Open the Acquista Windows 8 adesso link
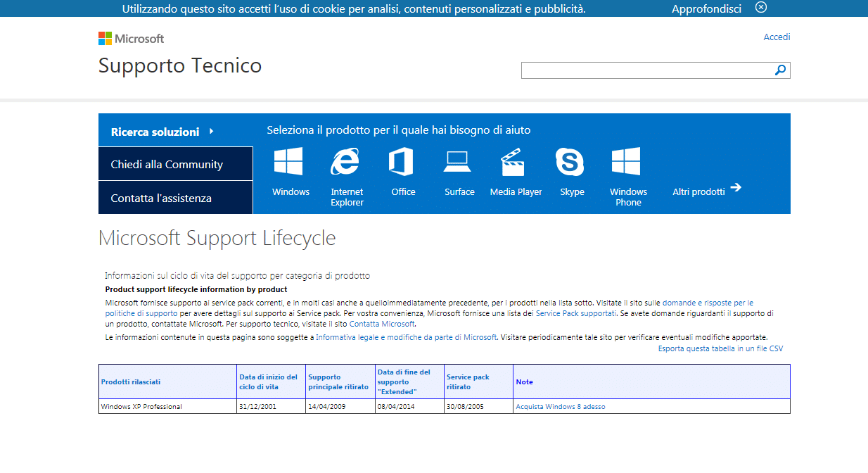The width and height of the screenshot is (868, 473). point(561,407)
